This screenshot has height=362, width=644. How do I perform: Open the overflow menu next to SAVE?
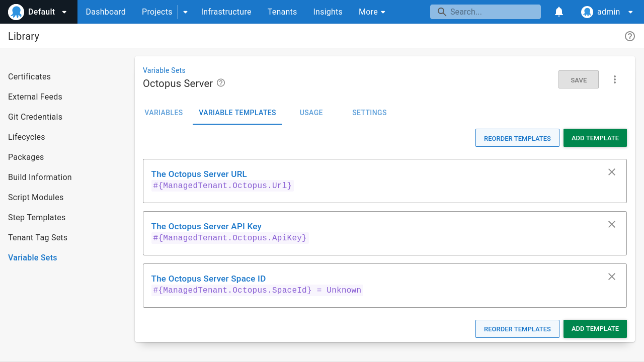tap(615, 79)
